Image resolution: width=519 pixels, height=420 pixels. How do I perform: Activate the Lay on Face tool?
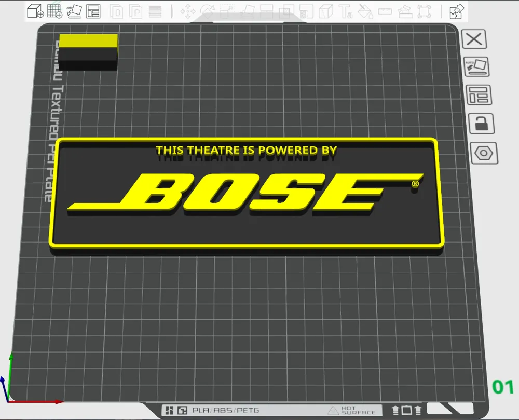tap(247, 11)
